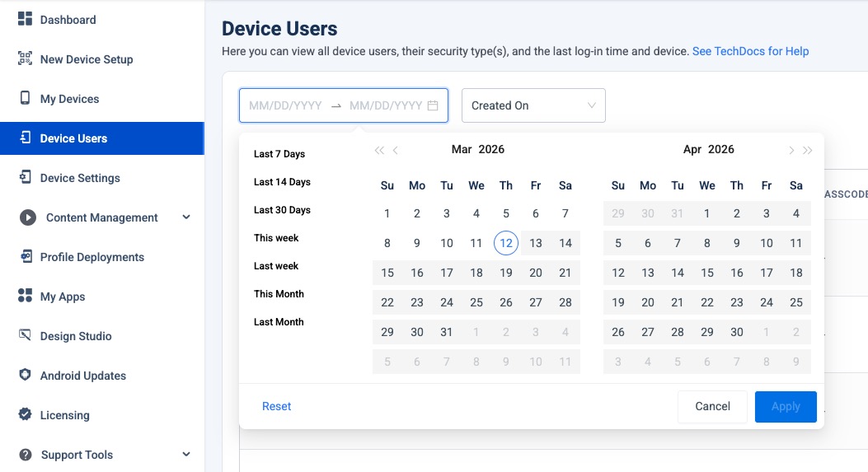Jump to next year with double arrow
Viewport: 868px width, 472px height.
click(x=808, y=150)
